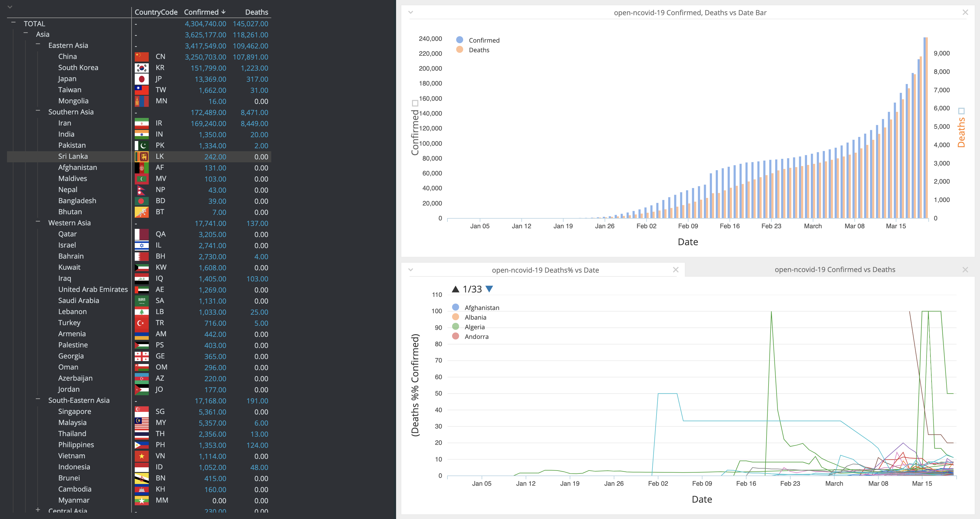
Task: Click the Qatar flag icon
Action: pyautogui.click(x=141, y=234)
